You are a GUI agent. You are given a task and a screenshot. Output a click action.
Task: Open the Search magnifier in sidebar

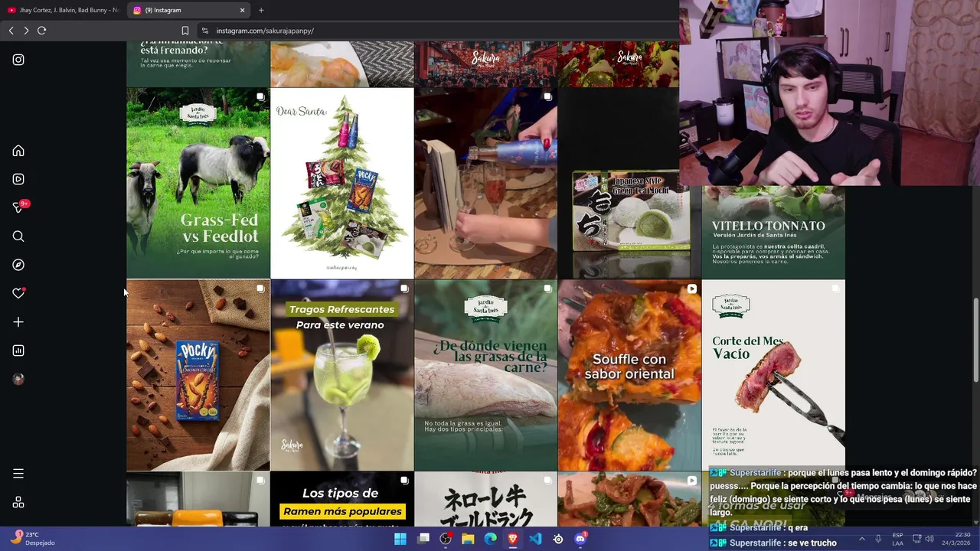18,236
